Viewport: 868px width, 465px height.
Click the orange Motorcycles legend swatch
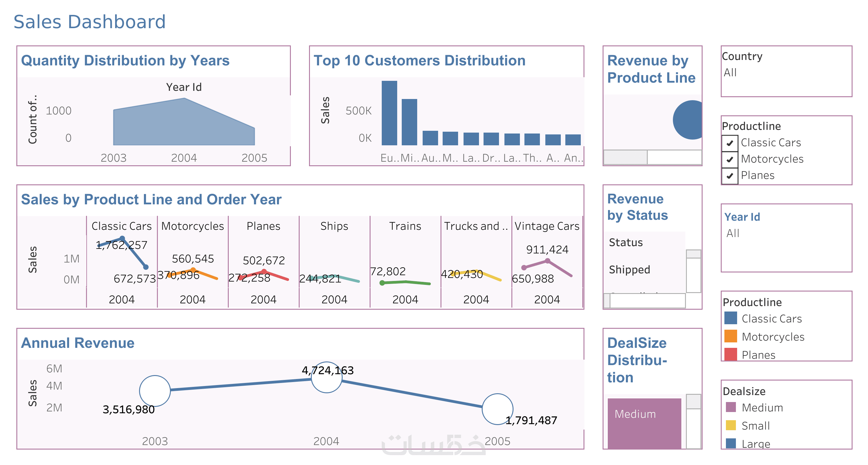[x=730, y=336]
